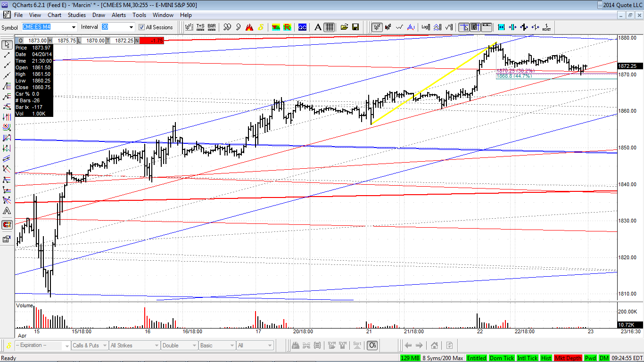Click the yellow trend line on chart
644x362 pixels.
pyautogui.click(x=434, y=84)
